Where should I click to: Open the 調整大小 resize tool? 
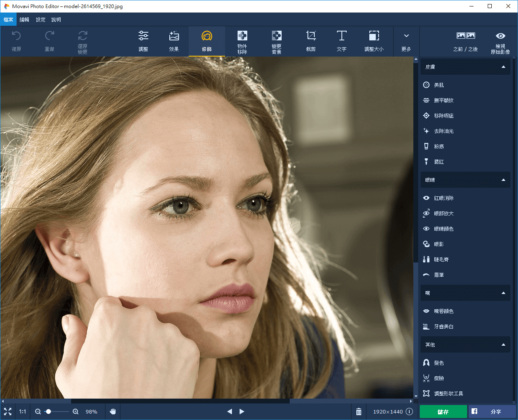374,41
